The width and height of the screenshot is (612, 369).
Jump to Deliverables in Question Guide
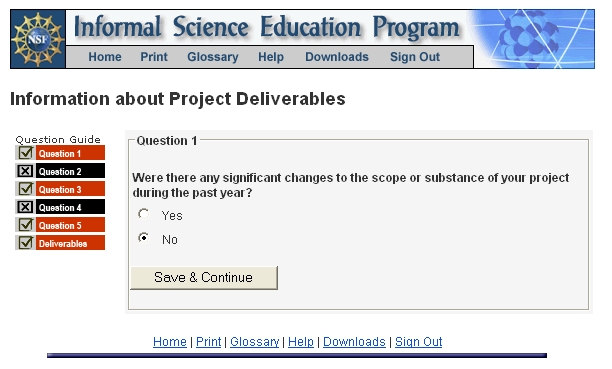tap(70, 243)
